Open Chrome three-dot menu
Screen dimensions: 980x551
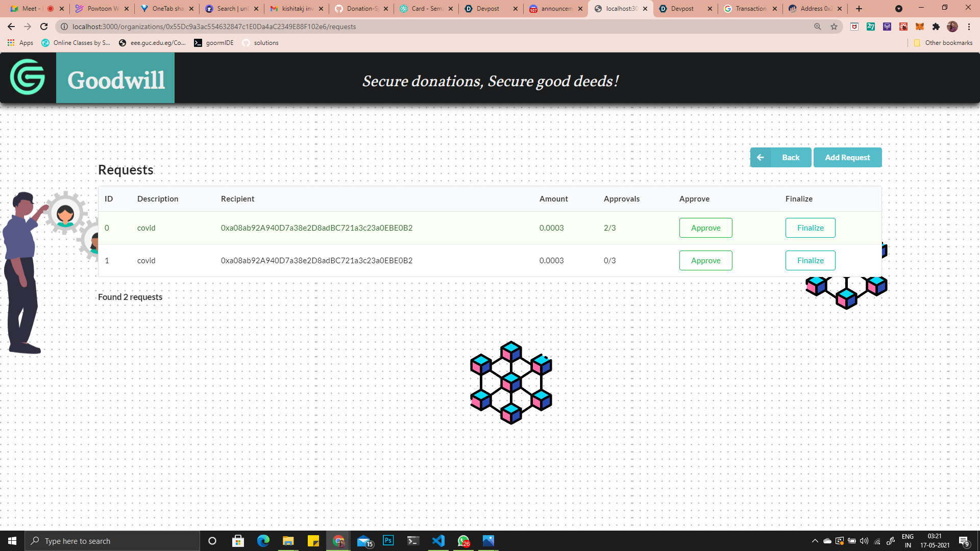969,27
